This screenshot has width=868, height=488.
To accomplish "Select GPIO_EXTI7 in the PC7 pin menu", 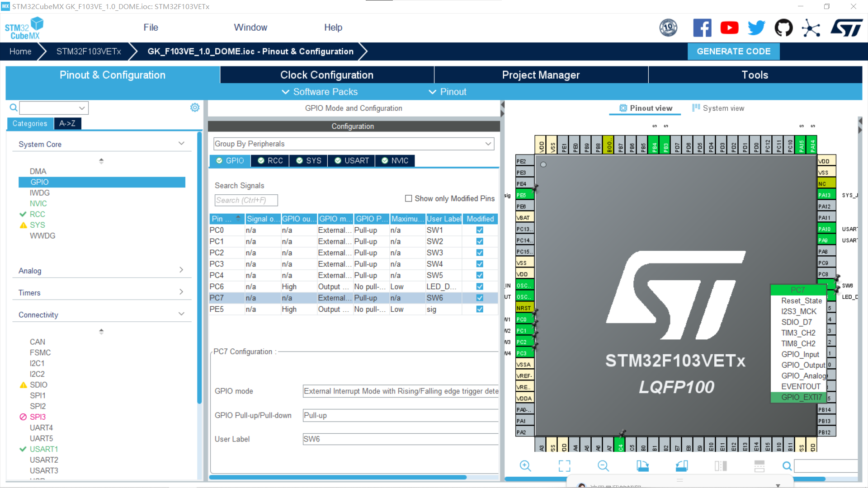I will (x=802, y=397).
